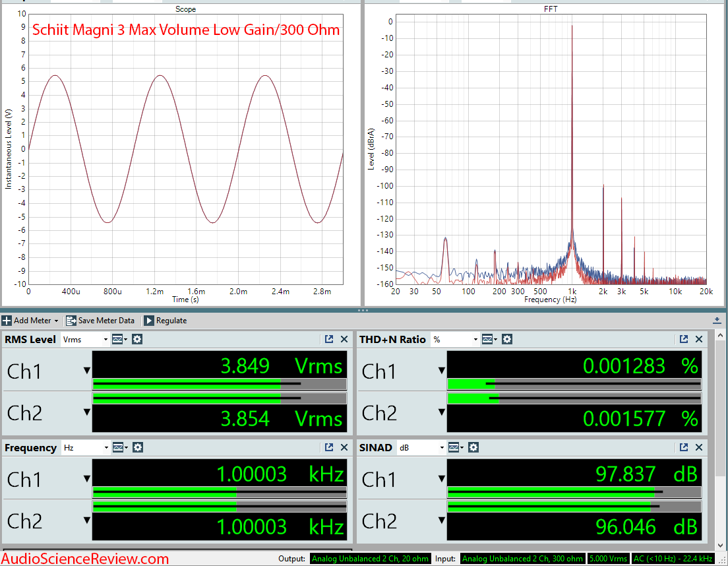Click the Input configuration status field

(523, 559)
